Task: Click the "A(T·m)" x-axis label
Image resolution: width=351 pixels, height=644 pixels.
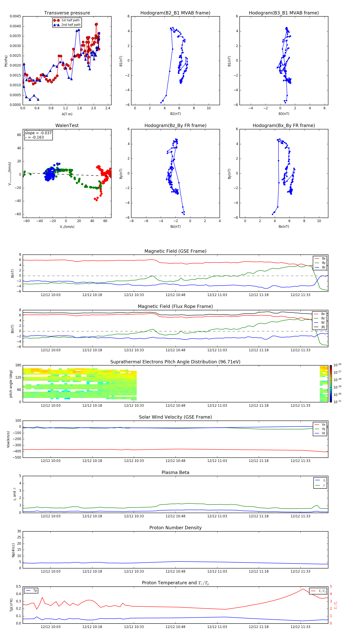Action: pos(67,114)
